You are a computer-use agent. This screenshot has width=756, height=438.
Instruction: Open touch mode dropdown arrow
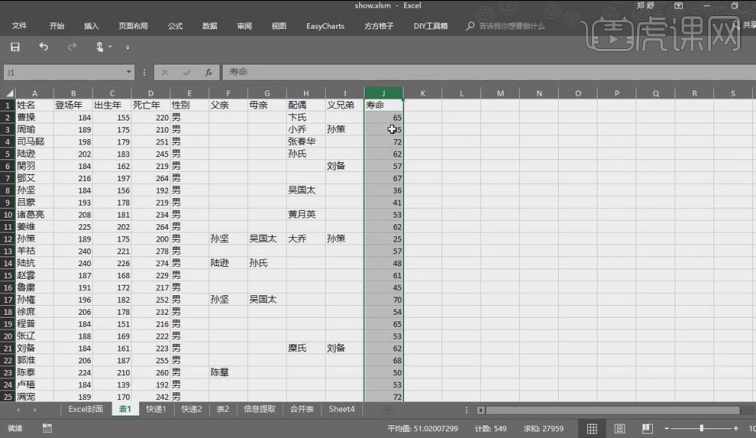point(110,47)
